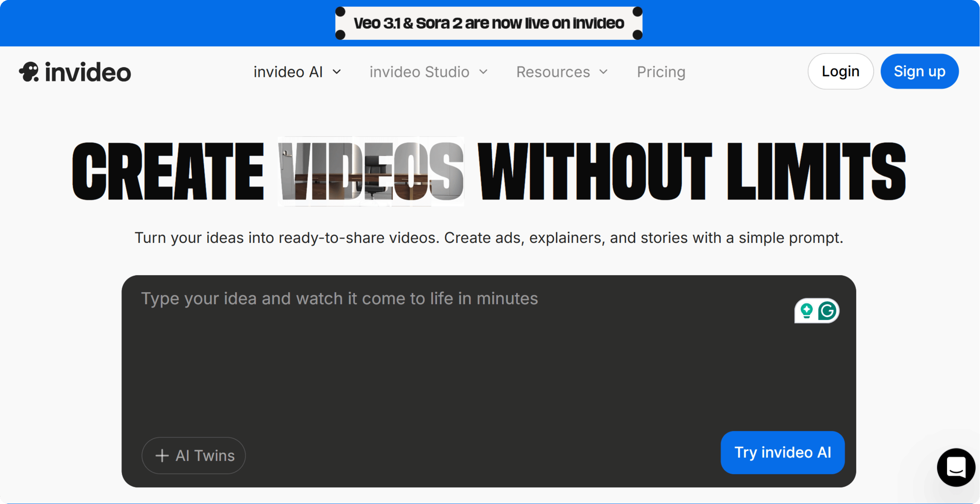Go to the Pricing page
This screenshot has height=504, width=980.
(x=661, y=72)
